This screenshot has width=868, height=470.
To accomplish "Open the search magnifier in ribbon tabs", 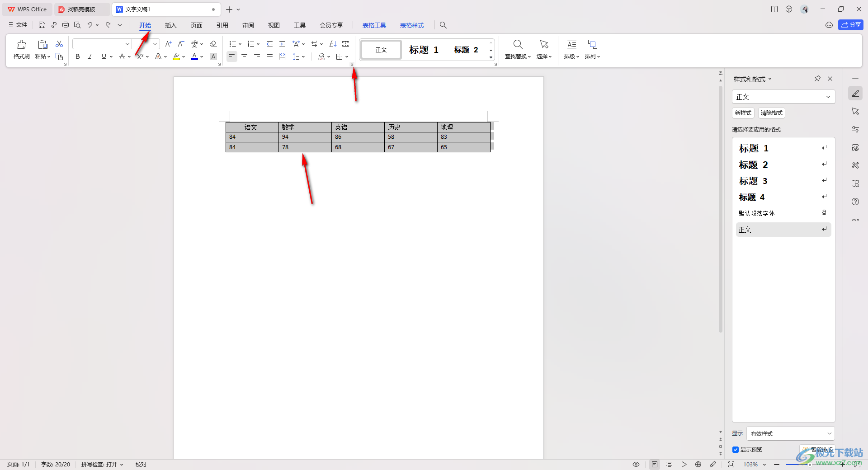I will click(x=443, y=25).
